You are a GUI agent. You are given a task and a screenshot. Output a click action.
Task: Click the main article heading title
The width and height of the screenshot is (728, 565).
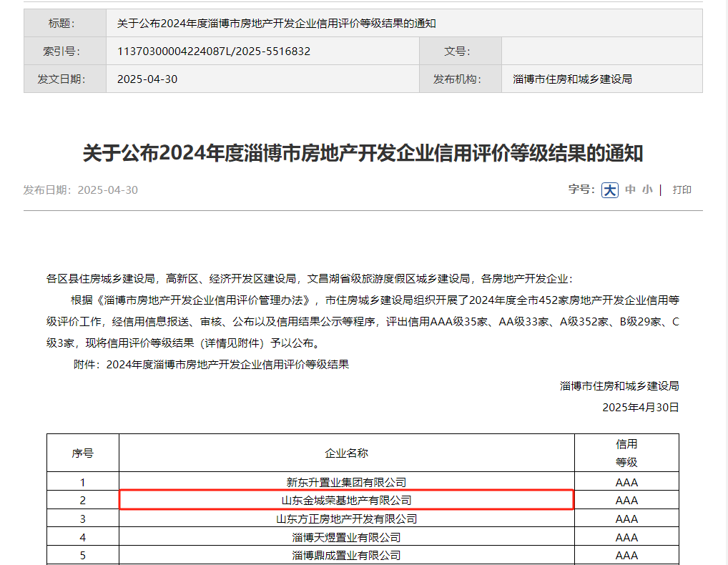click(363, 153)
